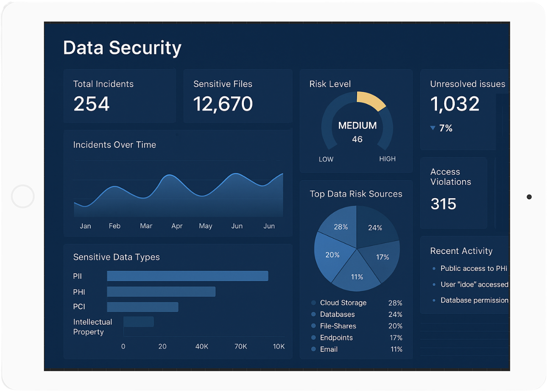The width and height of the screenshot is (548, 392).
Task: Open the Access Violations 315 card
Action: tap(453, 193)
